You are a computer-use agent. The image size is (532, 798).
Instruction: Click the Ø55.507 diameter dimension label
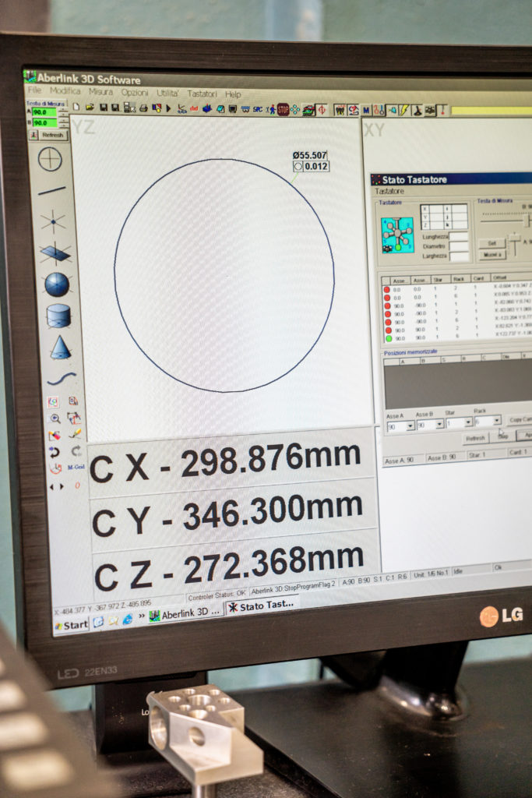tap(310, 155)
